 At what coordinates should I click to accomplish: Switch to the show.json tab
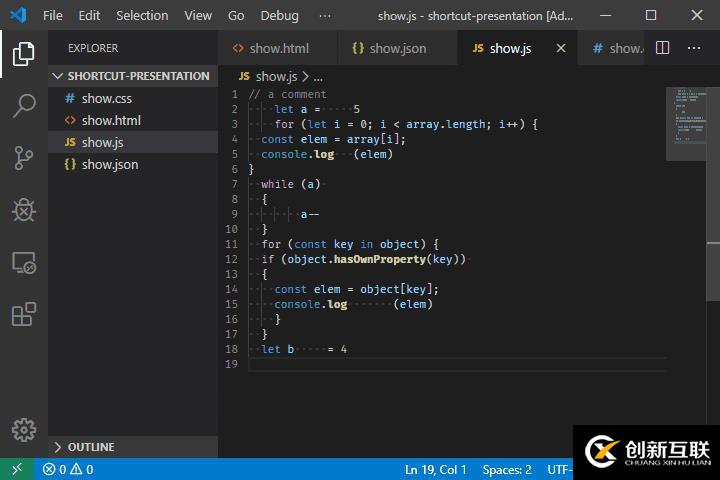coord(397,48)
